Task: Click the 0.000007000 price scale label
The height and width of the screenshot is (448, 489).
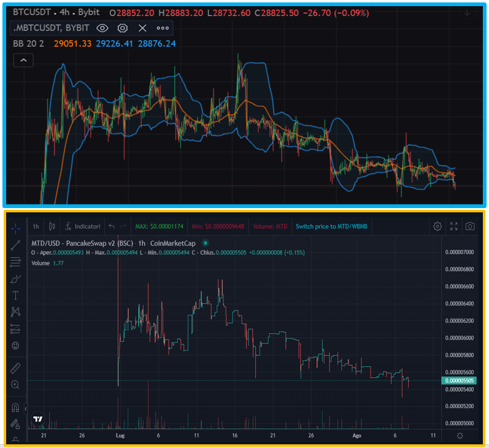Action: 460,252
